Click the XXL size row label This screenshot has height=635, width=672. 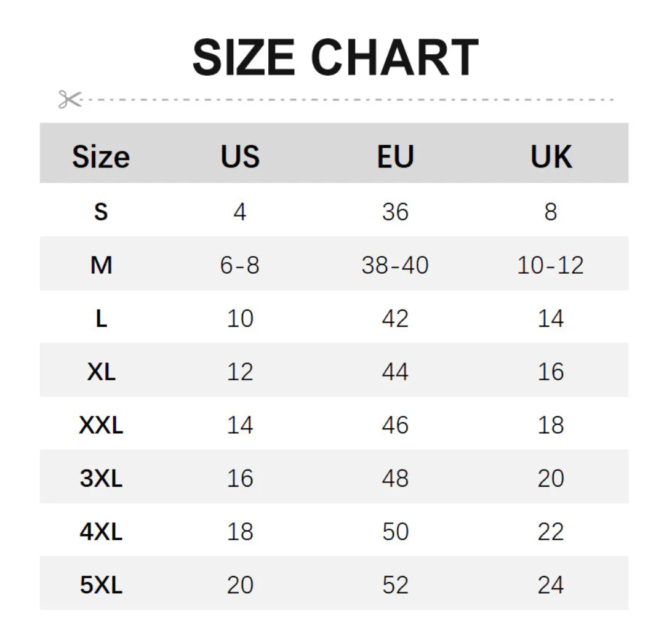(x=101, y=425)
